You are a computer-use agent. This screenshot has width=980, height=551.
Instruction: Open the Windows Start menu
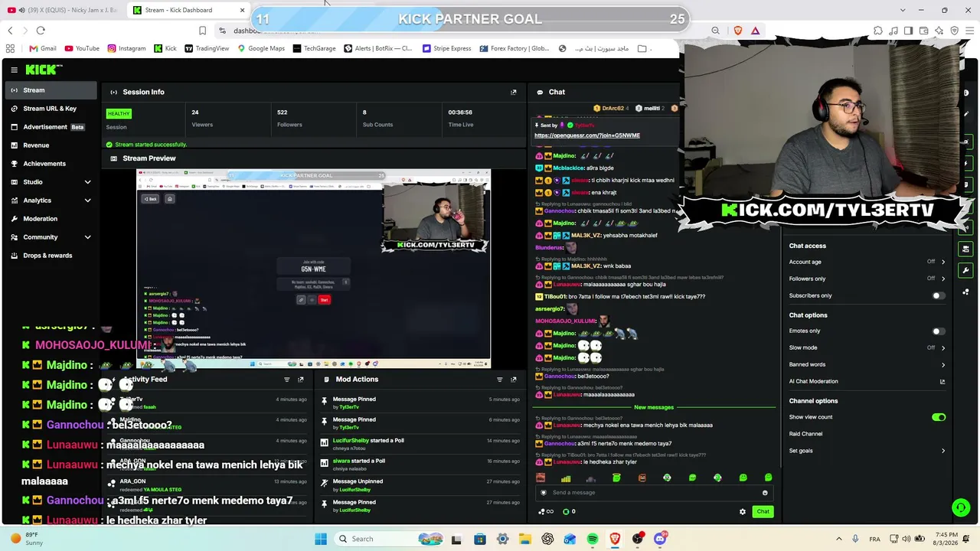click(321, 539)
